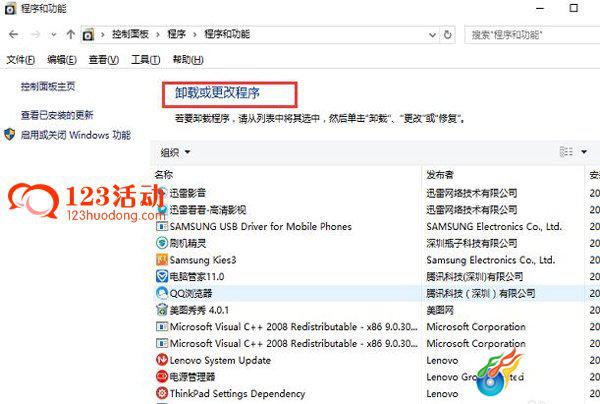Viewport: 600px width, 404px height.
Task: Open the 工具(T) menu
Action: [x=145, y=60]
